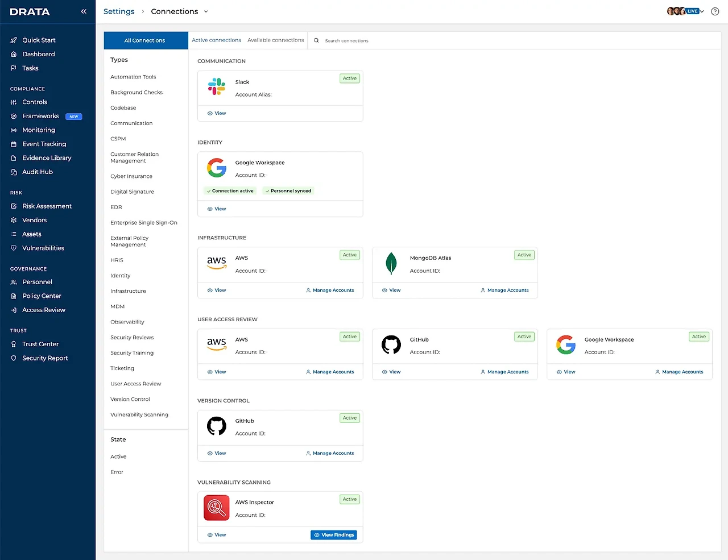Click Manage Accounts on MongoDB Atlas card
Viewport: 728px width, 560px height.
504,291
